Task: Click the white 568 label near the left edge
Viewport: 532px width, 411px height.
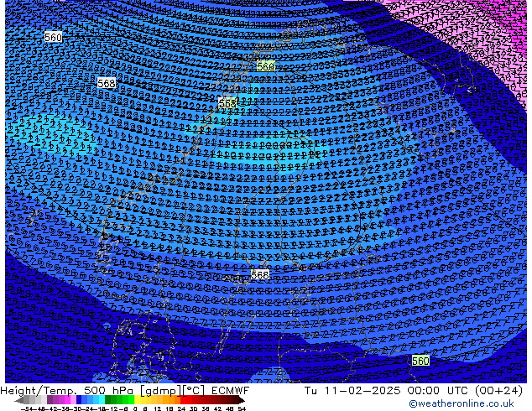Action: tap(107, 83)
